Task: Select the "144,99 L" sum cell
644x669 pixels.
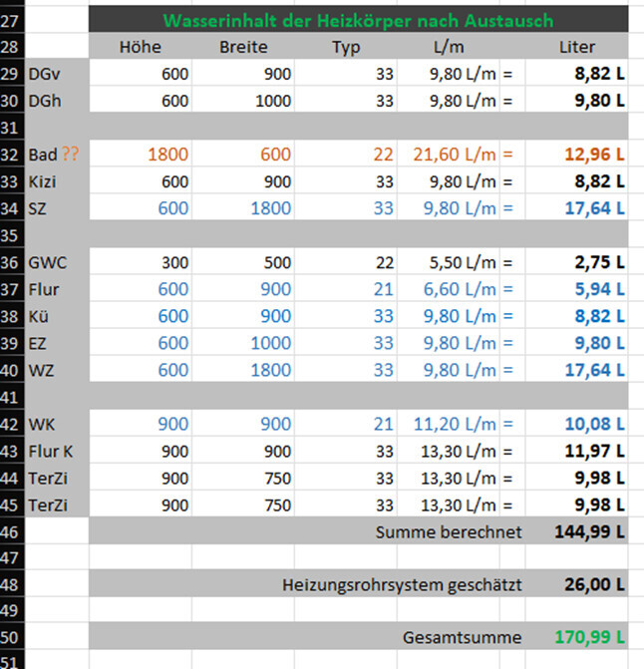Action: [589, 532]
